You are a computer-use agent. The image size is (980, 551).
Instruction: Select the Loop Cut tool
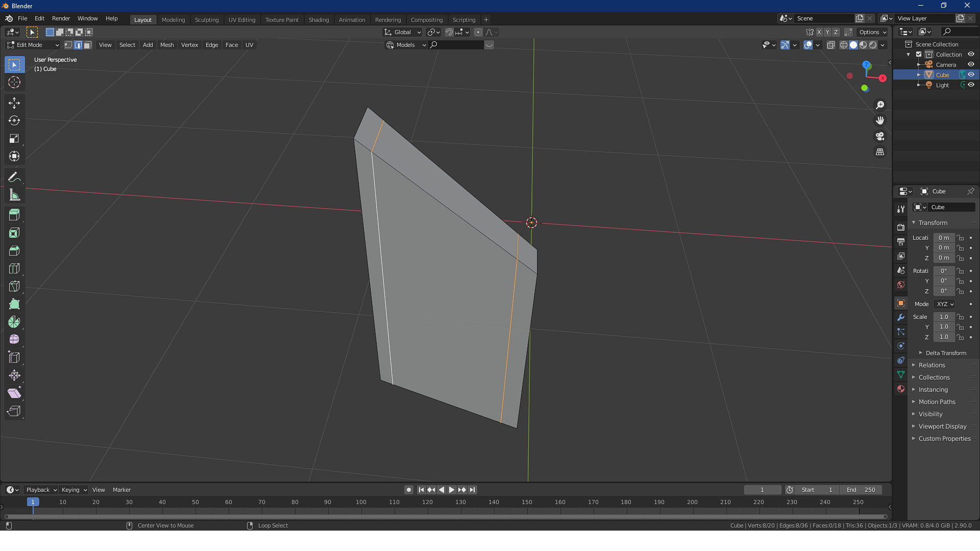point(14,268)
